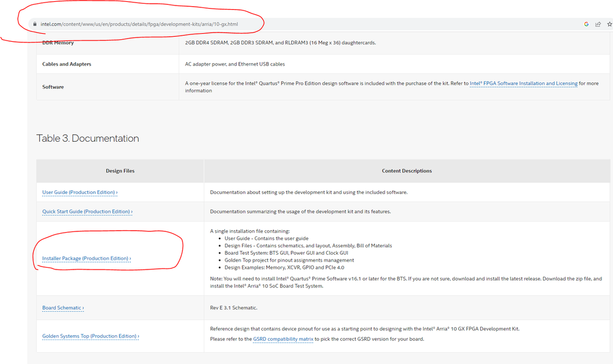Open Quick Start Guide (Production Edition) link
This screenshot has width=613, height=364.
coord(87,211)
